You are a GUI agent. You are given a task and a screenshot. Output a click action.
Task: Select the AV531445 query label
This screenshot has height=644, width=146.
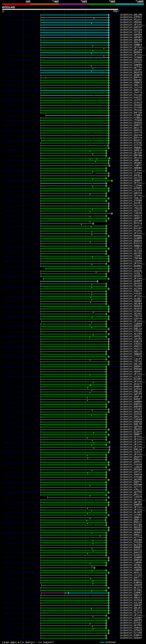[x=8, y=7]
